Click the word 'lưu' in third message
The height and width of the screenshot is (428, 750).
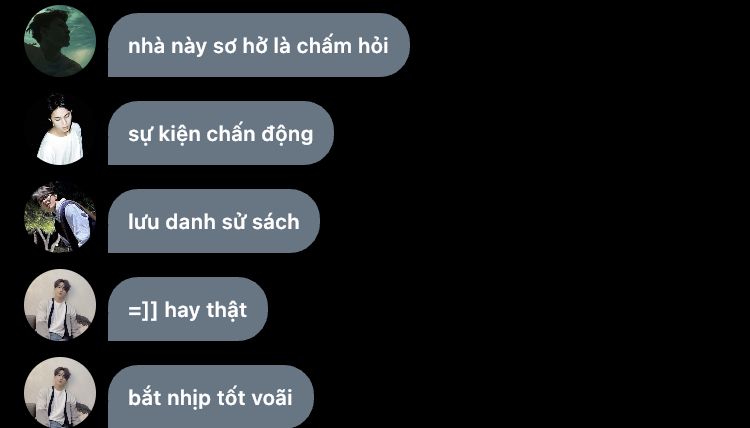[143, 222]
